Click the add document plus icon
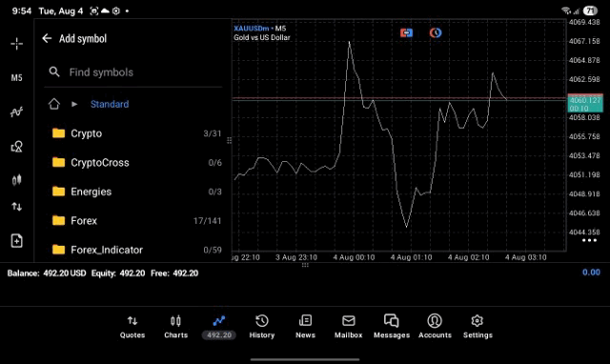The width and height of the screenshot is (610, 364). point(16,241)
